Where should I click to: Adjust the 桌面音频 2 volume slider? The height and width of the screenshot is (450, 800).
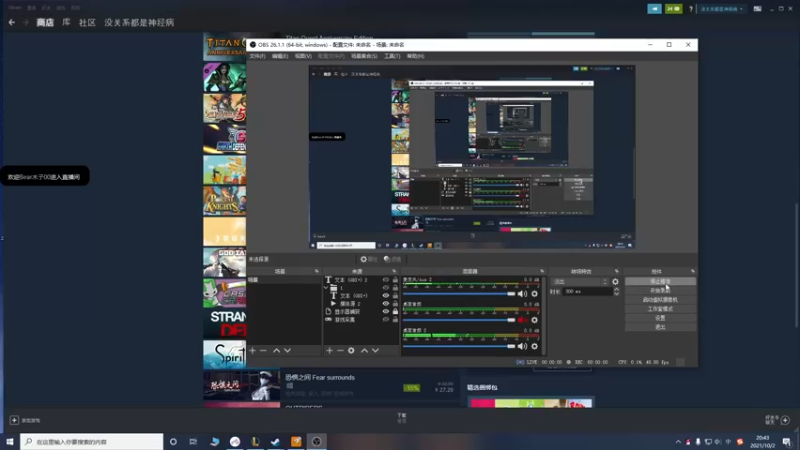[x=459, y=346]
